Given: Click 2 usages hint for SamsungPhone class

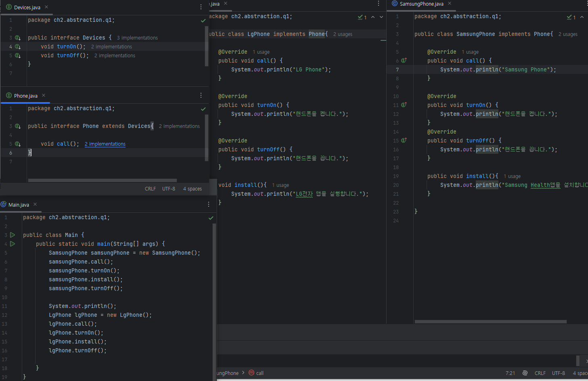Looking at the screenshot, I should point(568,34).
